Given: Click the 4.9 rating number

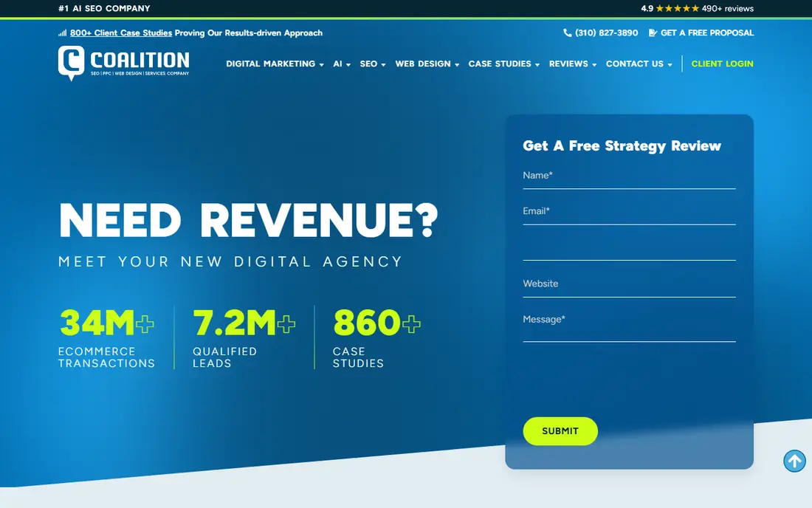Looking at the screenshot, I should pyautogui.click(x=647, y=8).
